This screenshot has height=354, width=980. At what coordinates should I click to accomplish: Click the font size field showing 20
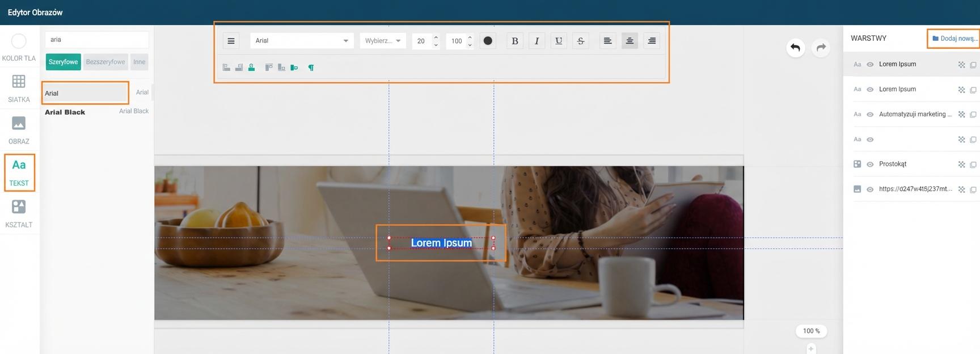pos(421,41)
